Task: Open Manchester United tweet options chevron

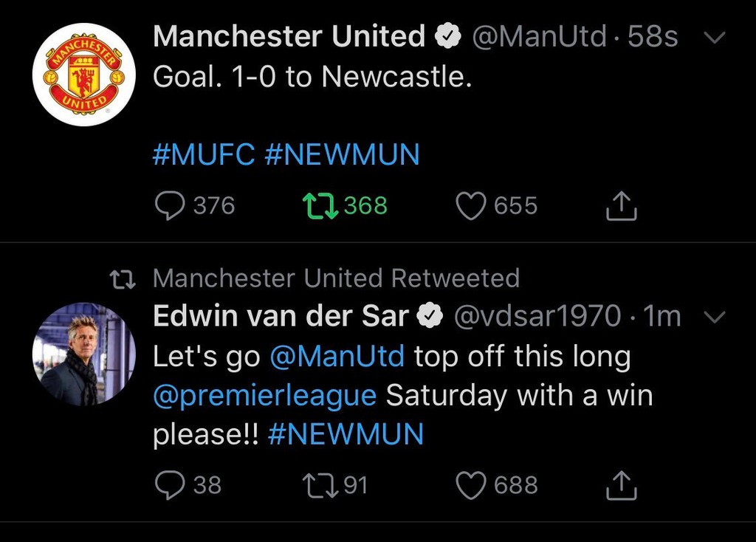Action: 715,38
